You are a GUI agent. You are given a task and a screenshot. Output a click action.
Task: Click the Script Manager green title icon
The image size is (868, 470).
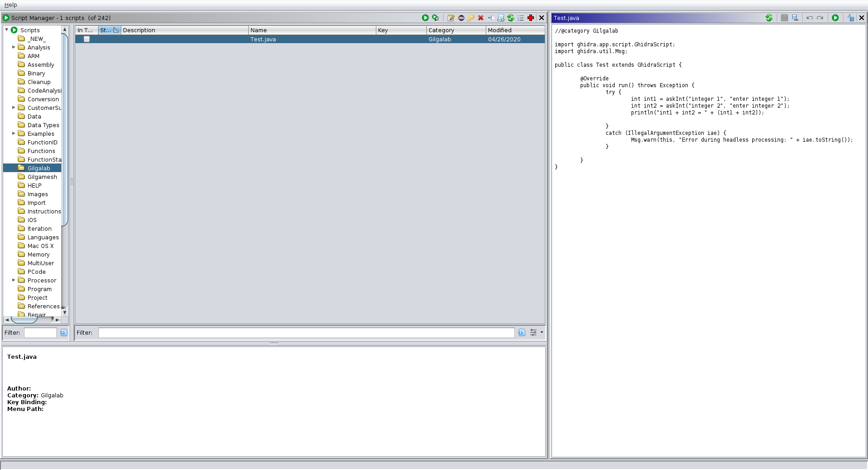(6, 18)
